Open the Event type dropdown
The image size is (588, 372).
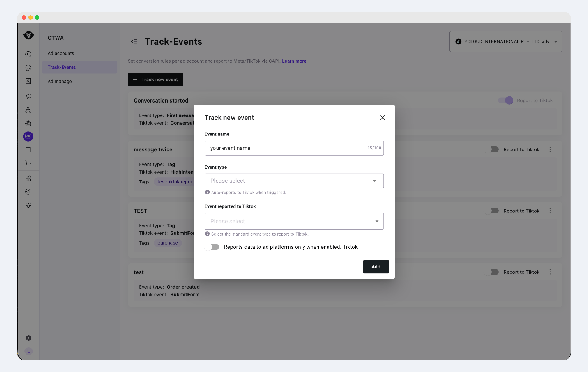294,181
